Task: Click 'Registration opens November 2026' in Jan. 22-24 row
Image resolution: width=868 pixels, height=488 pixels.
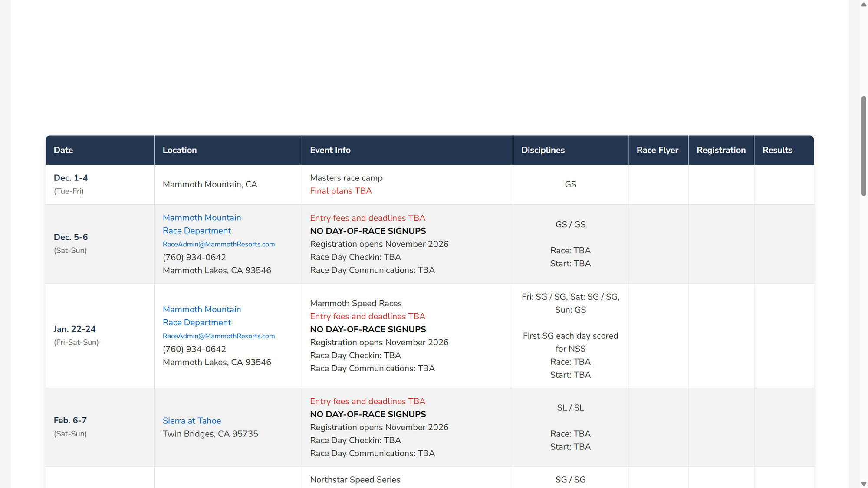Action: 379,342
